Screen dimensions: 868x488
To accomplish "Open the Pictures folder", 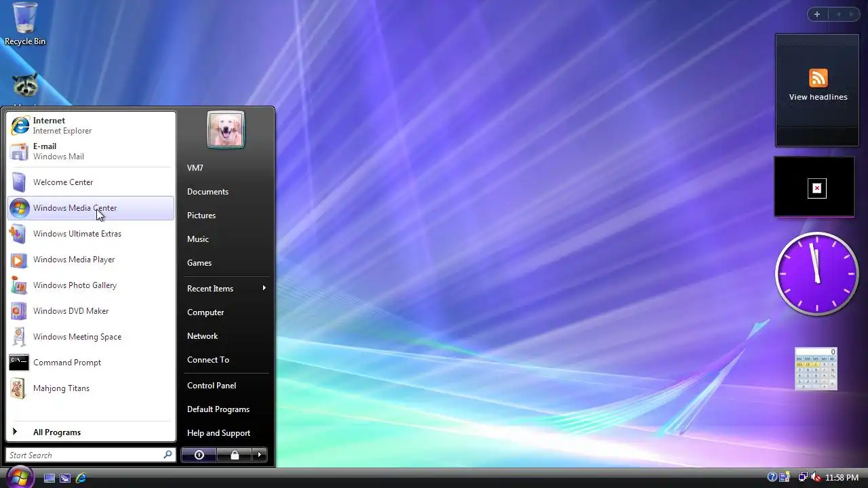I will 225,216.
